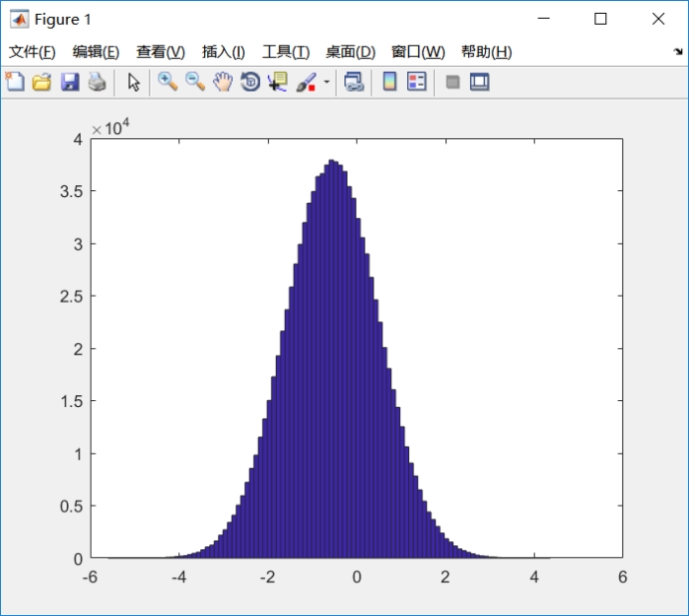The height and width of the screenshot is (616, 689).
Task: Expand the brush color dropdown arrow
Action: tap(327, 83)
